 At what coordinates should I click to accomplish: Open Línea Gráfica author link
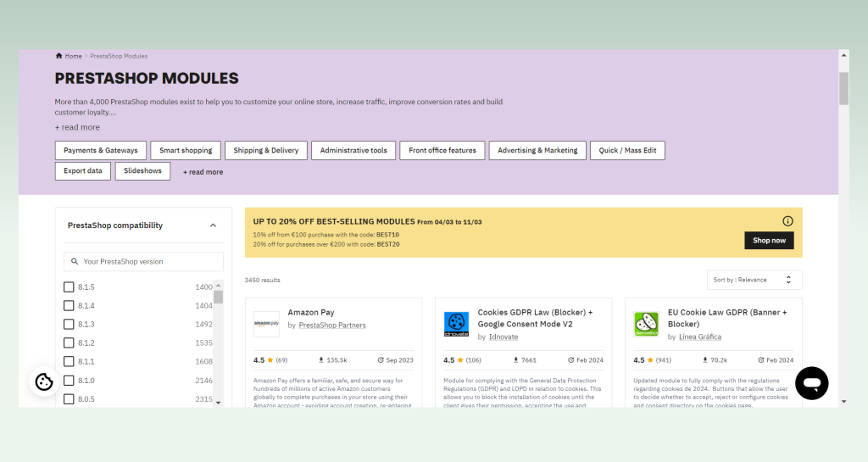[700, 337]
